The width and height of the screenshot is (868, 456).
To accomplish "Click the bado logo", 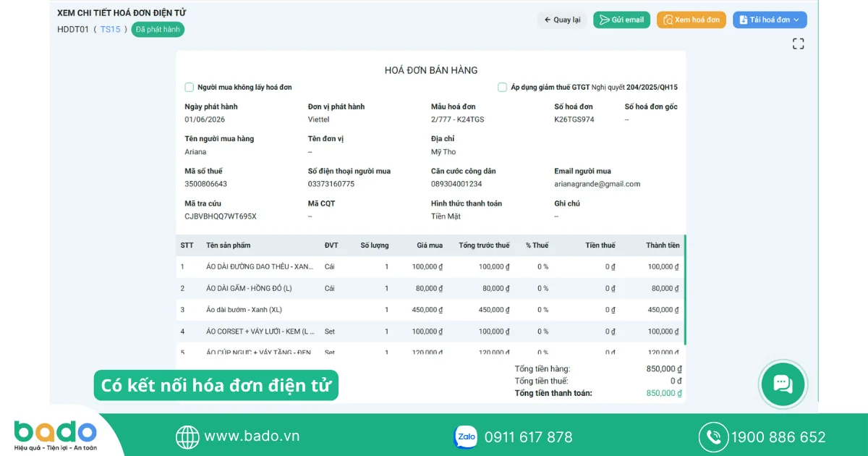I will [55, 436].
